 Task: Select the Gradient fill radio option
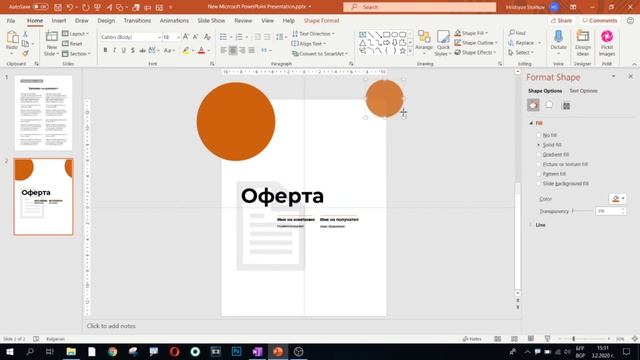point(539,154)
